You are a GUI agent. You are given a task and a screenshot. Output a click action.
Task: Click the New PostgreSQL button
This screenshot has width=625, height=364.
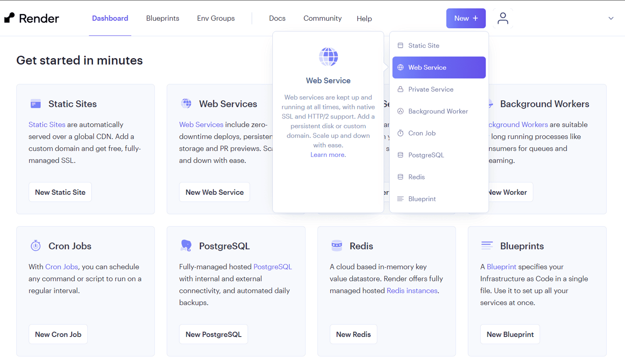pos(213,334)
